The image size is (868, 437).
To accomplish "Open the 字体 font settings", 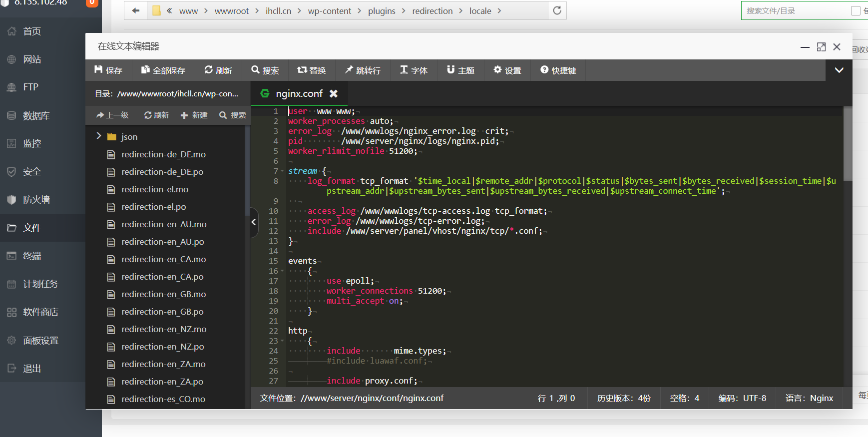I will click(414, 70).
